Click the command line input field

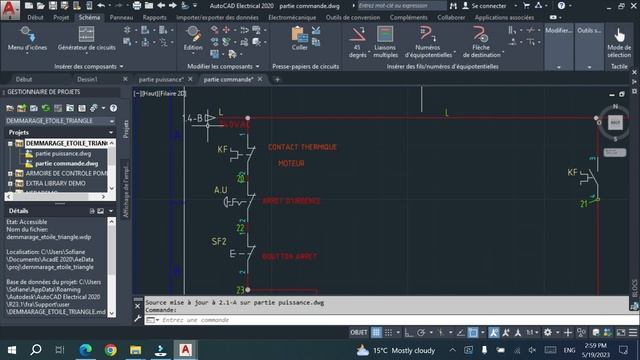click(x=386, y=320)
